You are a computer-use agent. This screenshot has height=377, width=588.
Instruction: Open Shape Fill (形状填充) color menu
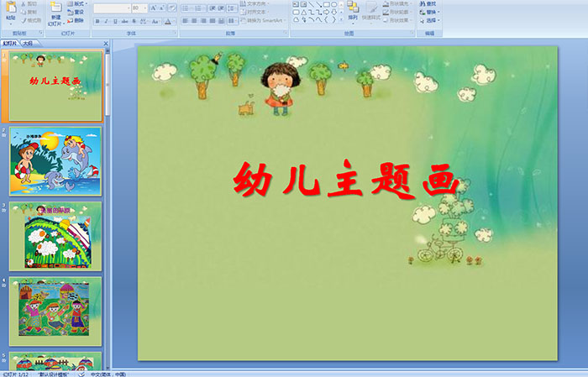pyautogui.click(x=397, y=3)
